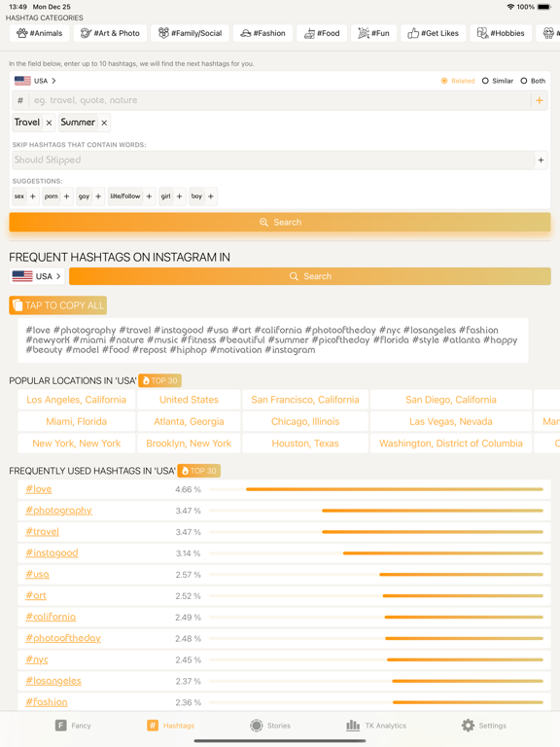Open the #love hashtag link

39,489
